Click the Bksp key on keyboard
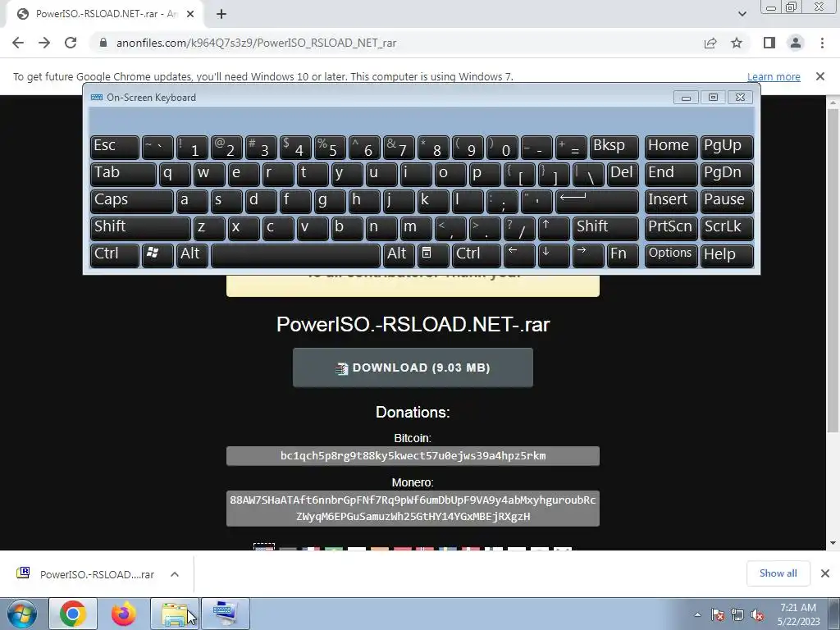The height and width of the screenshot is (630, 840). pyautogui.click(x=614, y=147)
